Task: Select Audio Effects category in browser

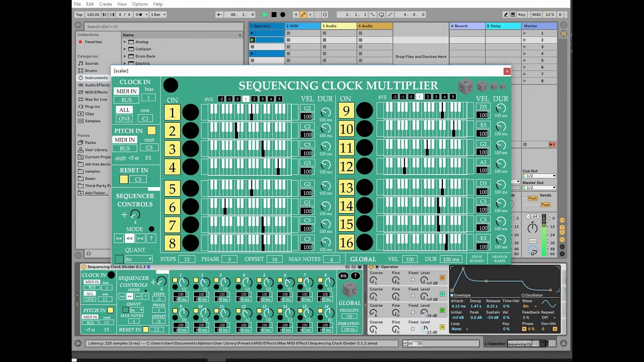Action: [x=94, y=85]
